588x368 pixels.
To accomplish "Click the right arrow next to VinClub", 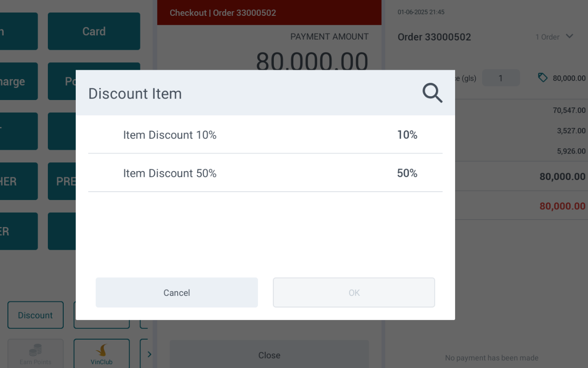I will tap(149, 355).
